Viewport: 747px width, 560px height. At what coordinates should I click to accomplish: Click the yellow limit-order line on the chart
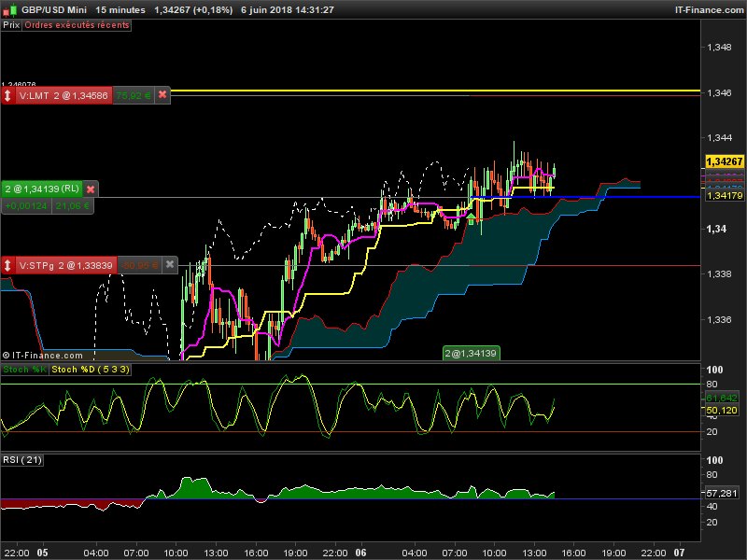click(x=435, y=90)
